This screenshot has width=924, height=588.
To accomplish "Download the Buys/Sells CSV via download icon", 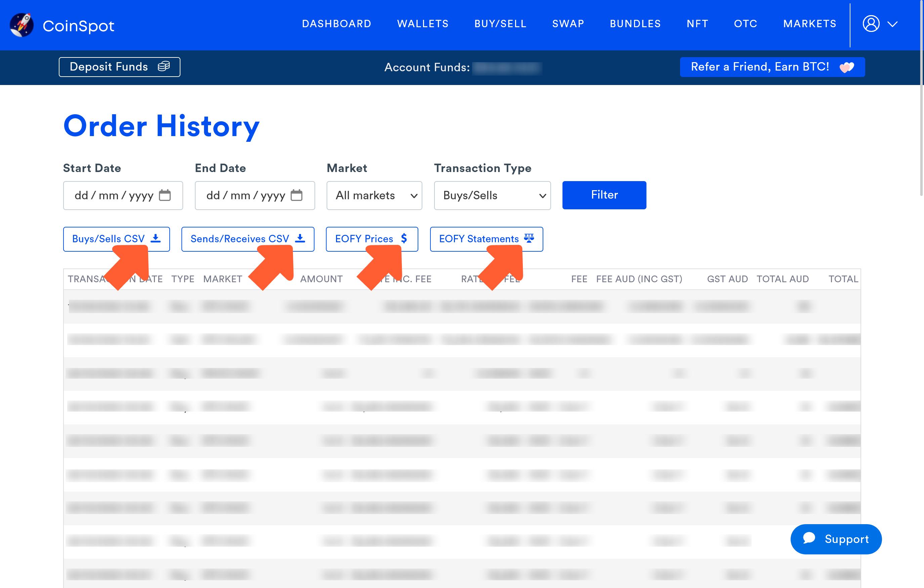I will pos(156,238).
